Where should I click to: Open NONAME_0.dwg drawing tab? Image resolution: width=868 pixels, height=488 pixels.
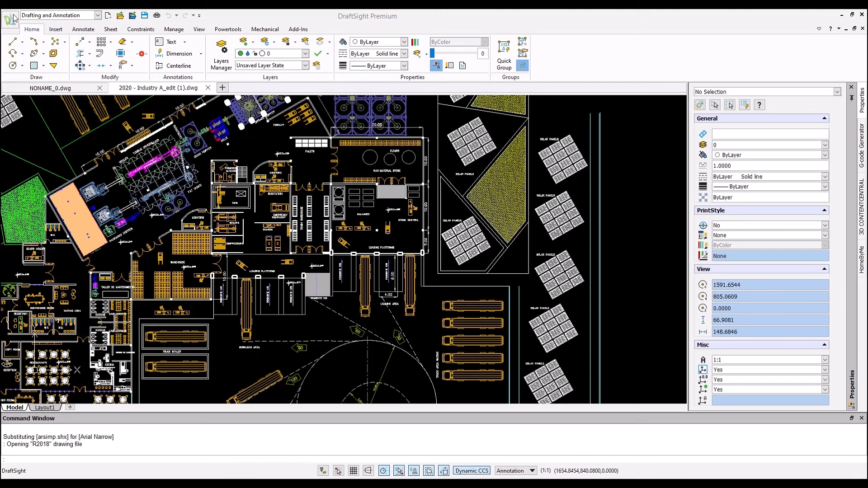pos(50,88)
